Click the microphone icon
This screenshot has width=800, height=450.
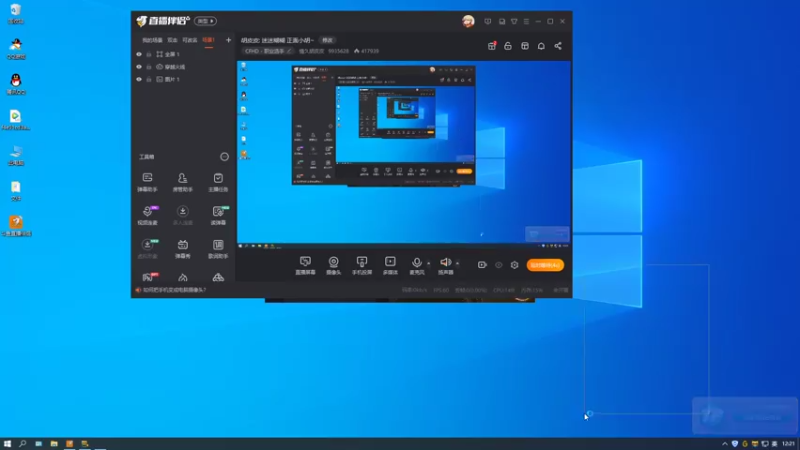tap(417, 262)
